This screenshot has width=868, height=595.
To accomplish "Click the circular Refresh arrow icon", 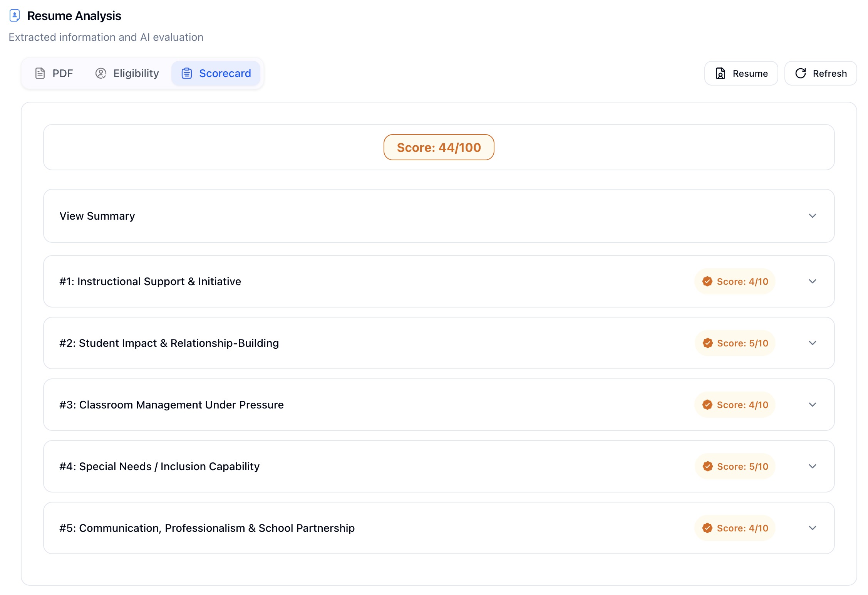I will click(801, 73).
